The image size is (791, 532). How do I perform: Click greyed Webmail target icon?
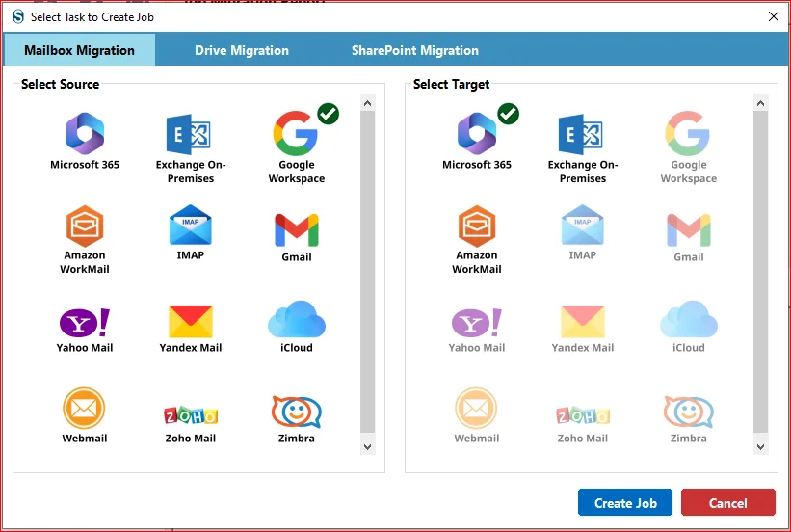coord(476,409)
